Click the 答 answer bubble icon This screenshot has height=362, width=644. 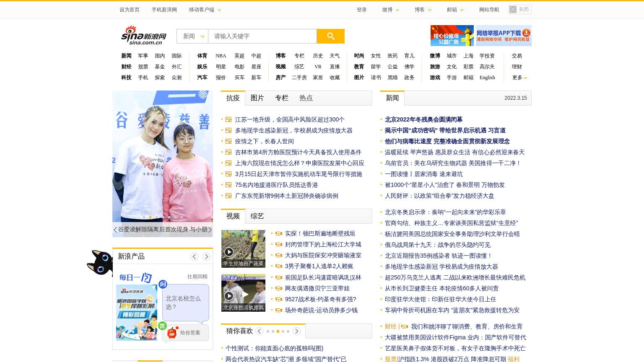[x=162, y=326]
